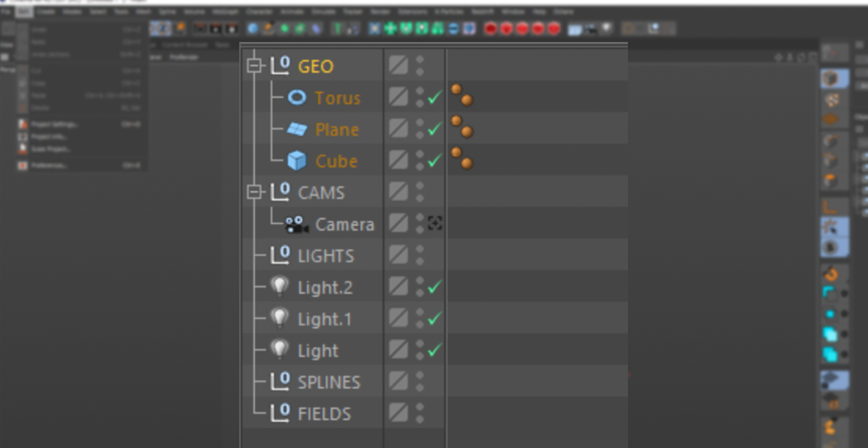
Task: Select the LIGHTS null name
Action: click(x=325, y=256)
